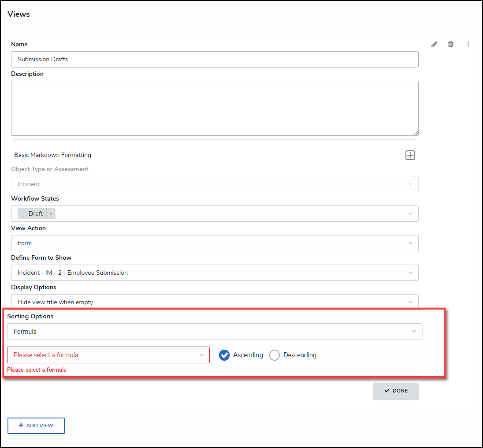Remove the Draft workflow state tag
Image resolution: width=483 pixels, height=448 pixels.
point(51,214)
